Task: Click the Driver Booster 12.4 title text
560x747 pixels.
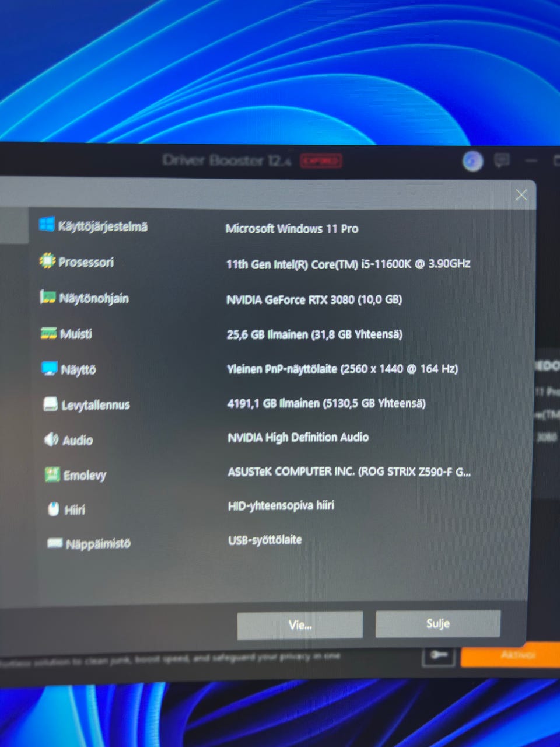Action: 226,160
